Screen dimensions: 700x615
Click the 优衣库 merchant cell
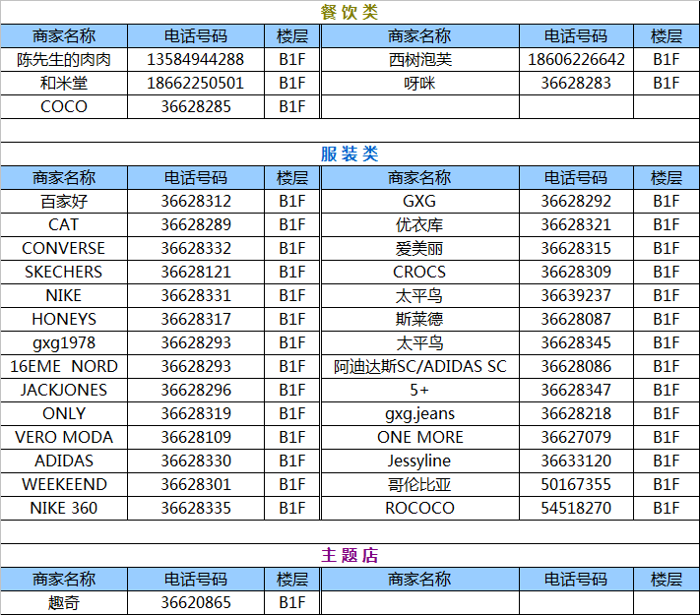pyautogui.click(x=420, y=224)
